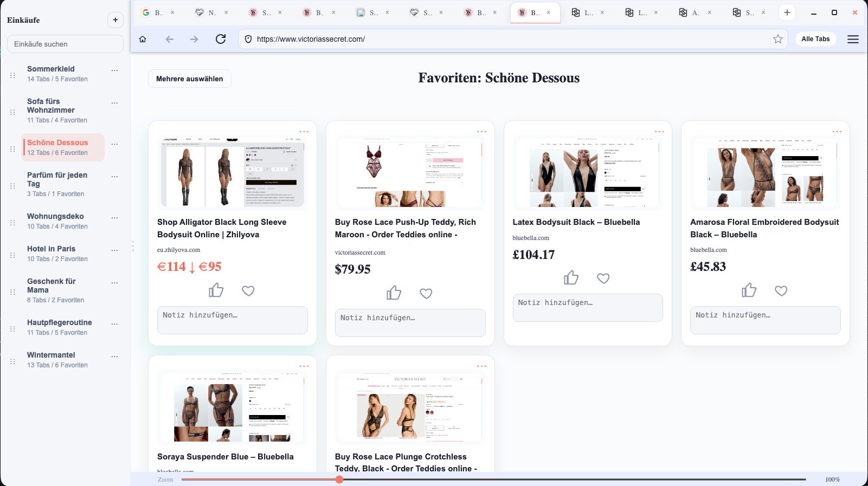This screenshot has height=486, width=868.
Task: Open more options for Wohnungsdeko list
Action: pos(114,217)
